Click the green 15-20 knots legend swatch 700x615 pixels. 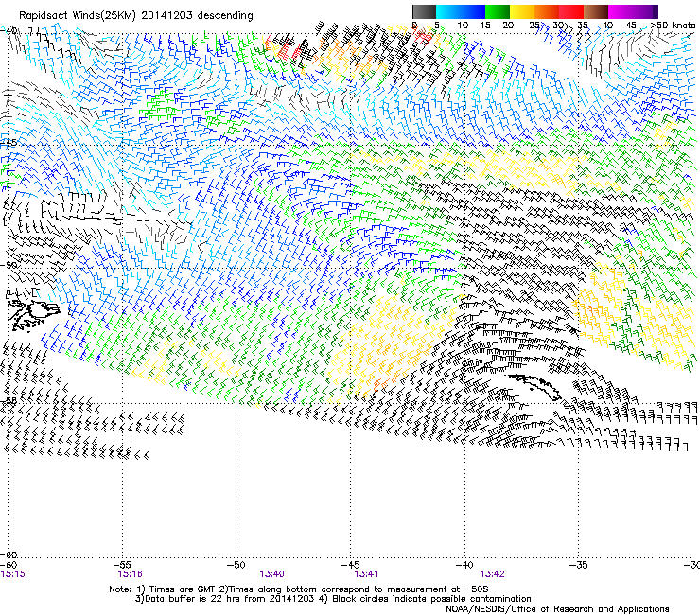(x=498, y=11)
